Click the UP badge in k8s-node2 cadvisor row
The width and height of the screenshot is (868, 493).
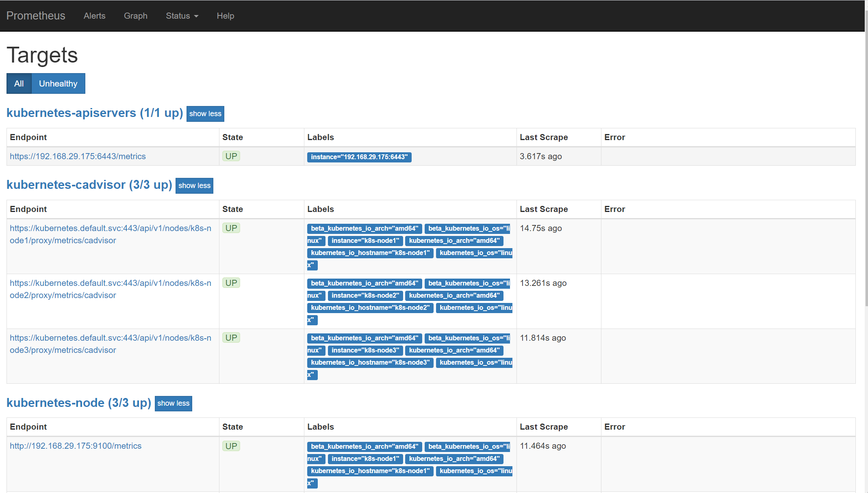pyautogui.click(x=231, y=283)
